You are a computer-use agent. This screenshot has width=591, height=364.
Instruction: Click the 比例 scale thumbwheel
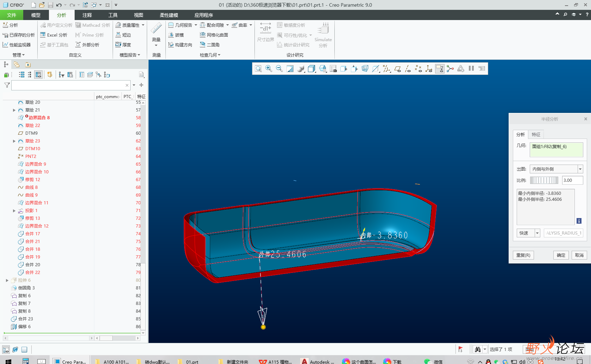pos(544,180)
